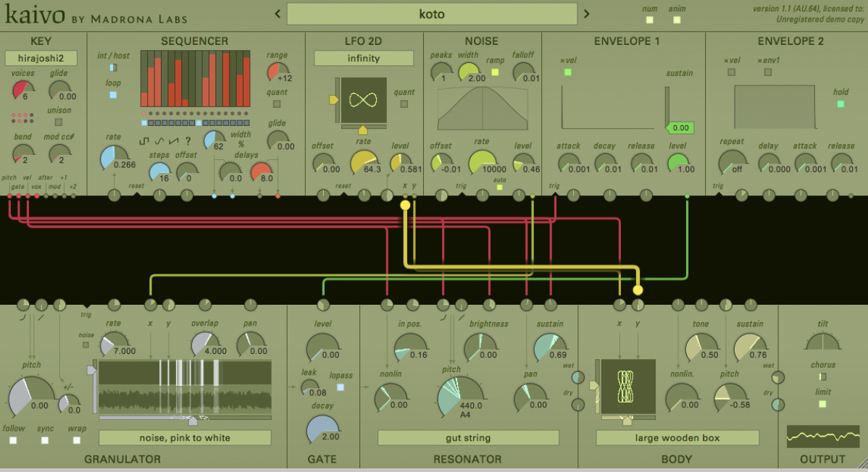Open the LFO 2D infinity shape menu
The height and width of the screenshot is (472, 868).
[x=364, y=58]
